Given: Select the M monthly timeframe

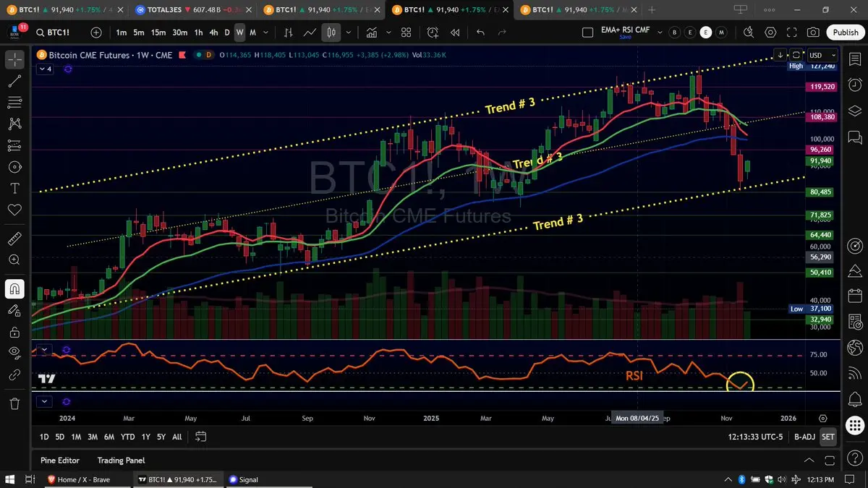Looking at the screenshot, I should (x=253, y=33).
